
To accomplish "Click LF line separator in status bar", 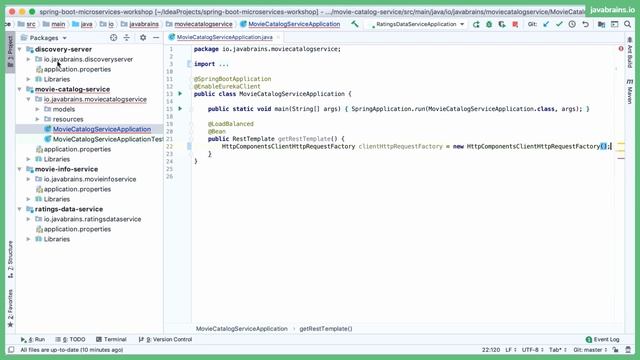I will (x=511, y=350).
